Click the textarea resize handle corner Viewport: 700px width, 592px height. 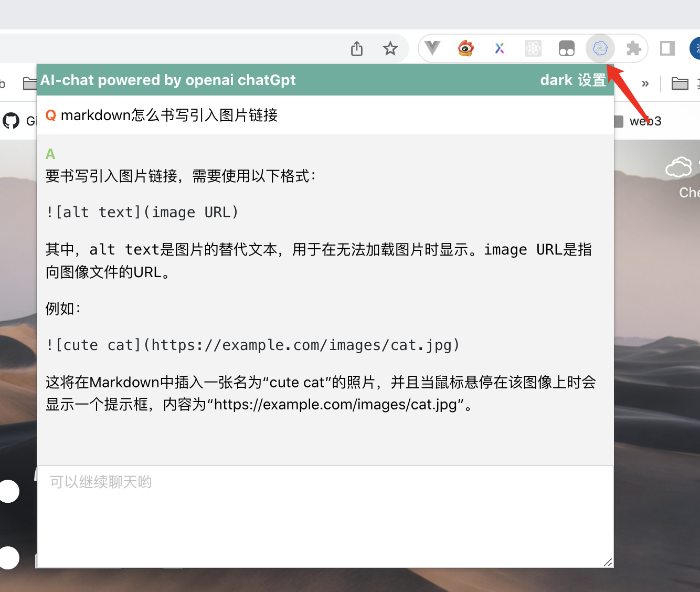[x=608, y=562]
